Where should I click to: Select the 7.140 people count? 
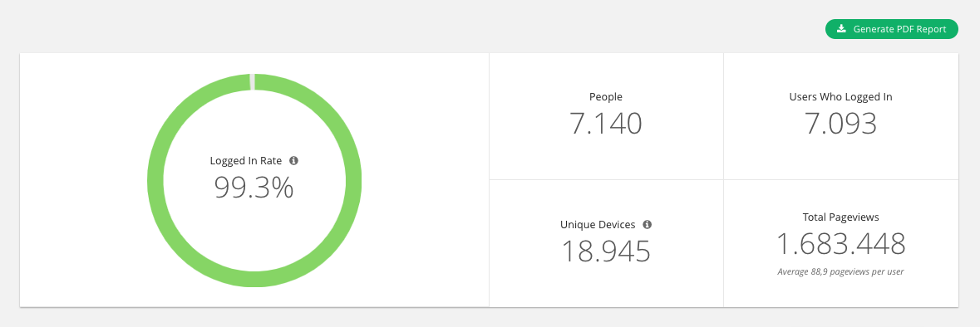pos(606,123)
